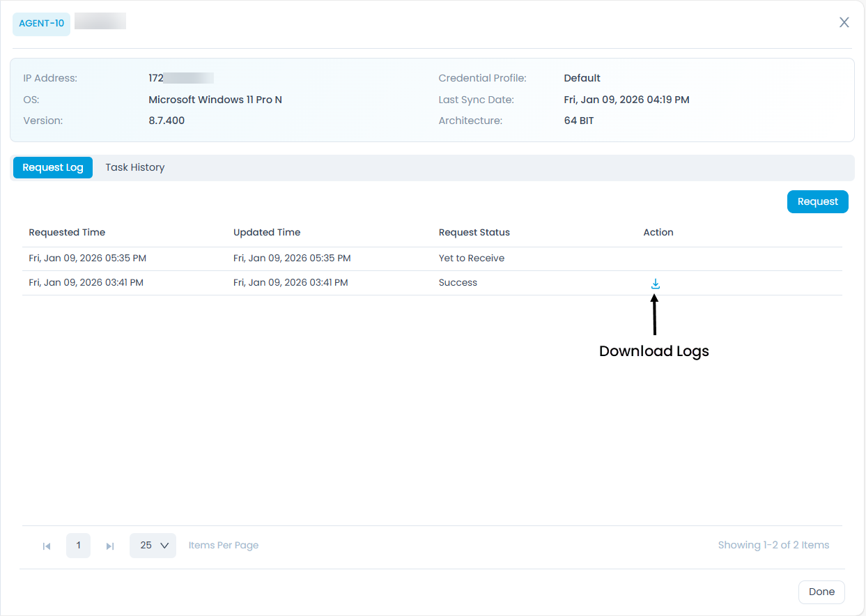Click the Request Status column header
Image resolution: width=866 pixels, height=616 pixels.
point(474,232)
